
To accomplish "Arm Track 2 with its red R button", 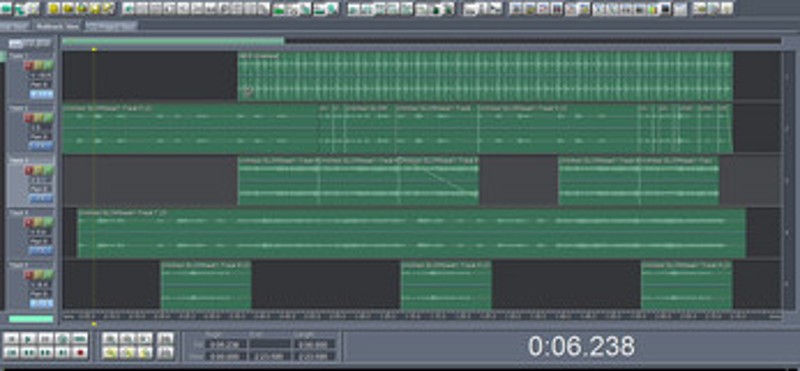I will pyautogui.click(x=29, y=118).
